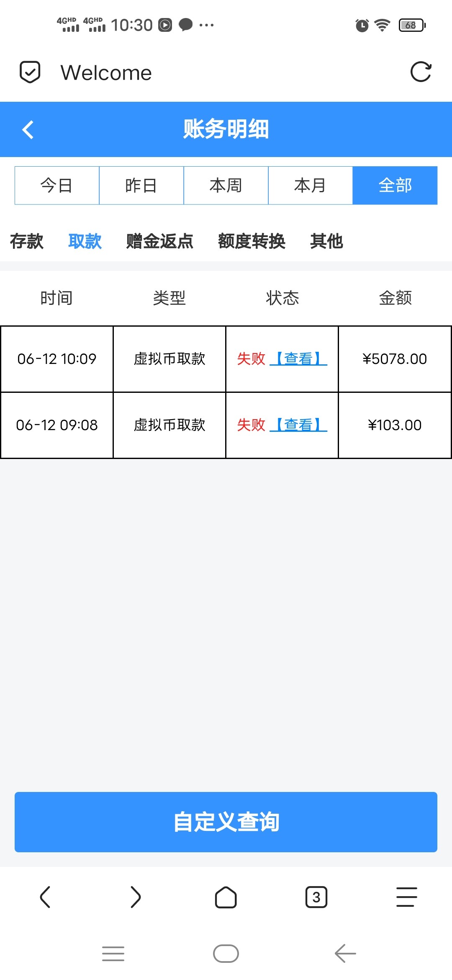452x980 pixels.
Task: Open browser tabs switcher showing 3
Action: pos(316,897)
